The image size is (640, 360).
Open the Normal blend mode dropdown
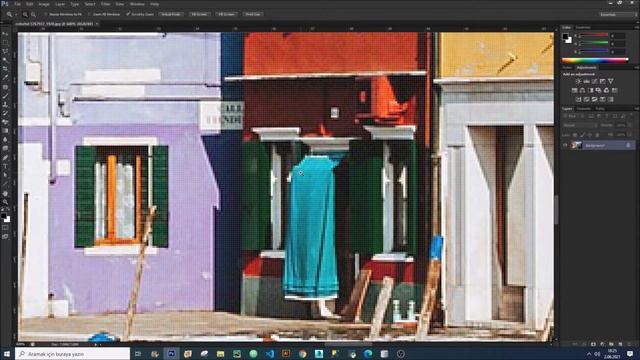click(579, 125)
